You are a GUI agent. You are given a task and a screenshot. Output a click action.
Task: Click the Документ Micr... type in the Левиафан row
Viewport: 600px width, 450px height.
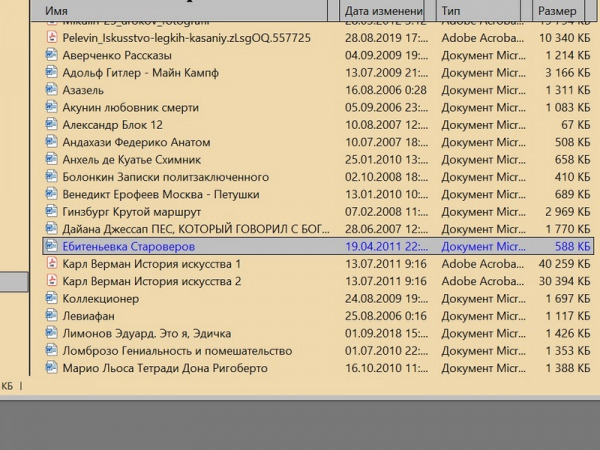click(x=484, y=316)
